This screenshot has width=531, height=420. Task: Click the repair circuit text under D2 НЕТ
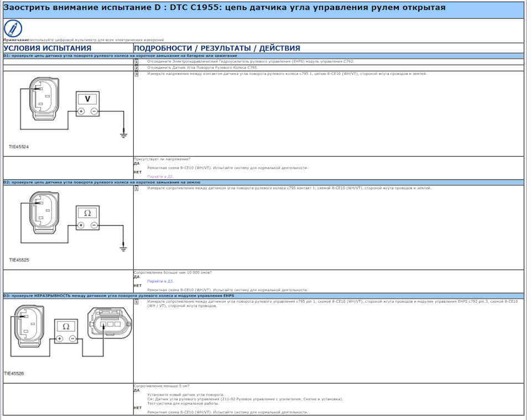click(227, 290)
